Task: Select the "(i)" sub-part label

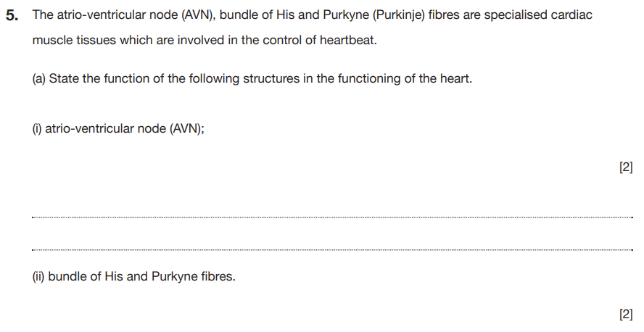Action: coord(36,129)
